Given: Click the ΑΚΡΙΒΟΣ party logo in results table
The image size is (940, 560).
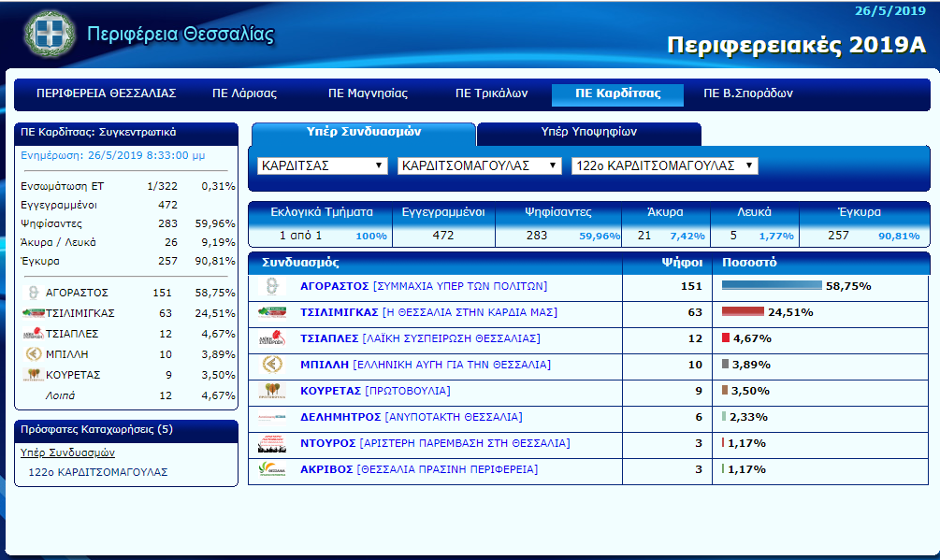Looking at the screenshot, I should pyautogui.click(x=272, y=469).
